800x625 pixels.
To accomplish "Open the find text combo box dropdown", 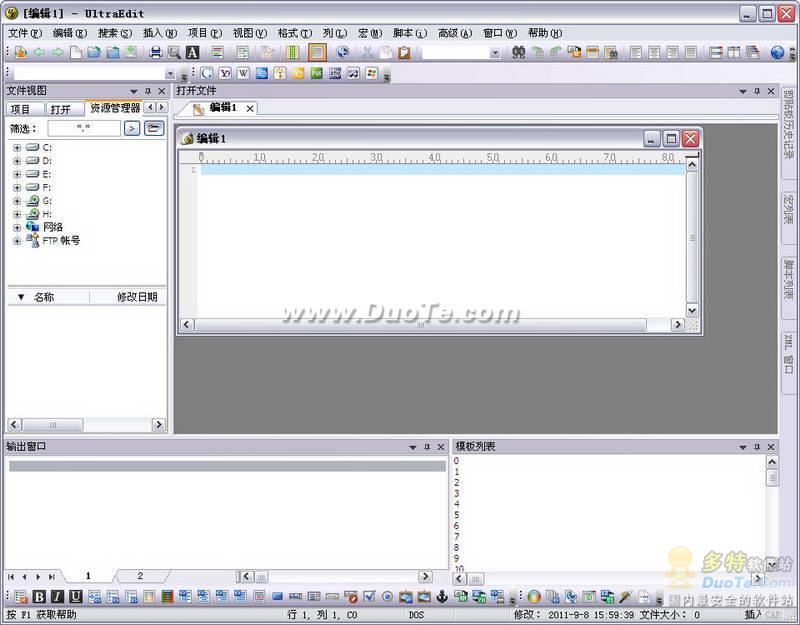I will pos(495,53).
